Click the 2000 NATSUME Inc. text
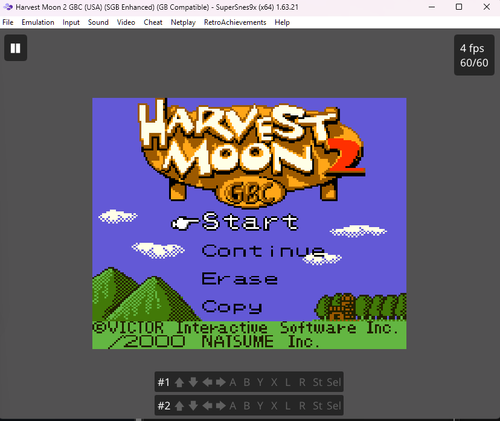Image resolution: width=500 pixels, height=421 pixels. (214, 342)
